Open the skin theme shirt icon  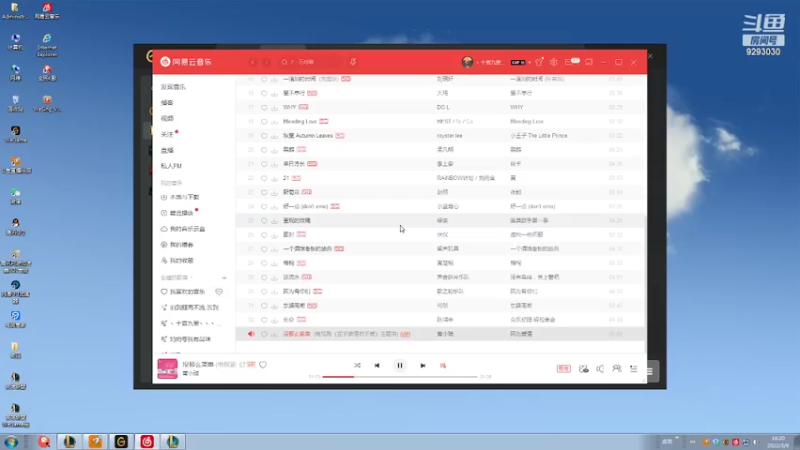pos(539,62)
